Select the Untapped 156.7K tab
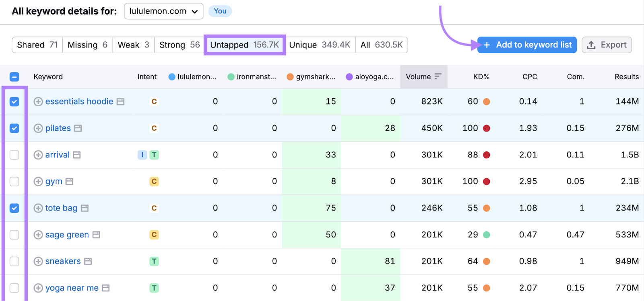This screenshot has height=301, width=644. [245, 45]
